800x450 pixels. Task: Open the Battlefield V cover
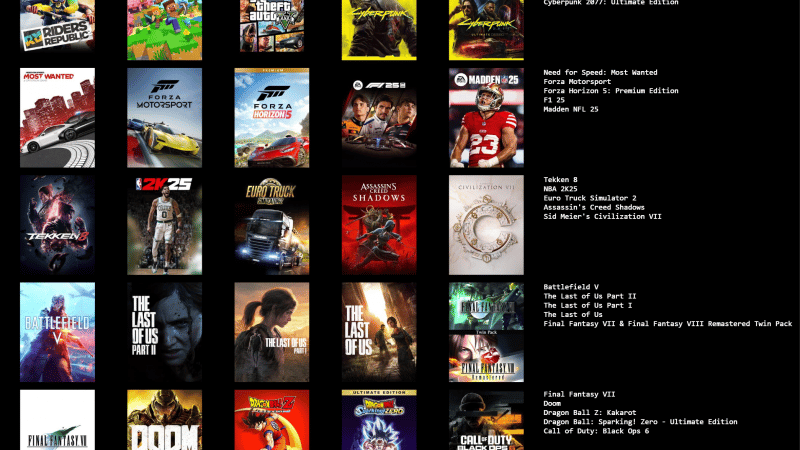pos(57,332)
